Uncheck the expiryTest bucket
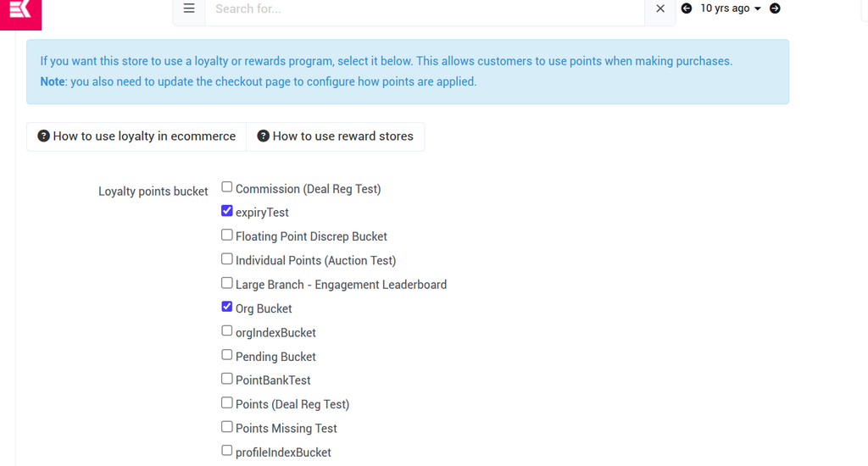This screenshot has height=466, width=868. tap(227, 211)
